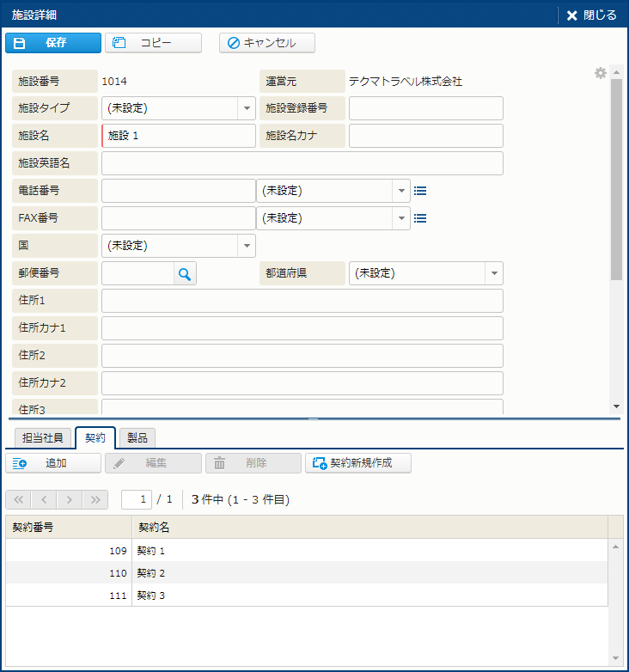Image resolution: width=629 pixels, height=672 pixels.
Task: Click the 契約名 column header
Action: coord(369,527)
